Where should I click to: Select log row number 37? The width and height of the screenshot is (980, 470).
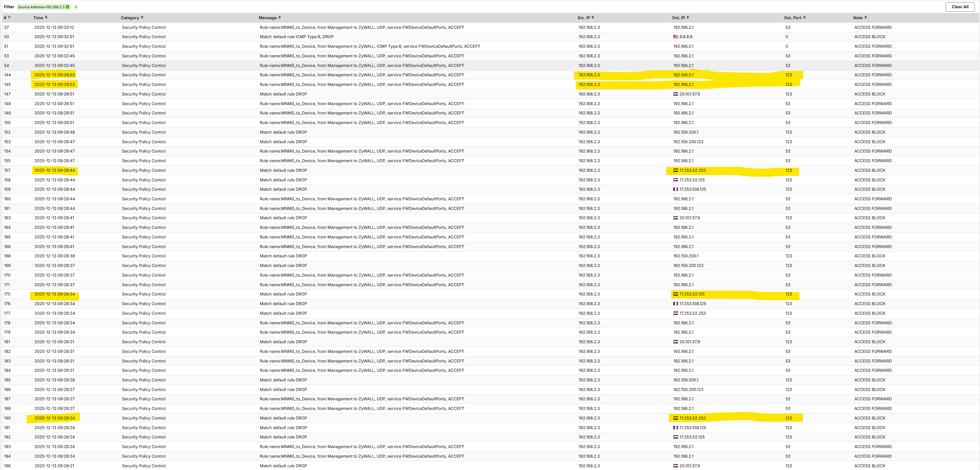pos(7,27)
